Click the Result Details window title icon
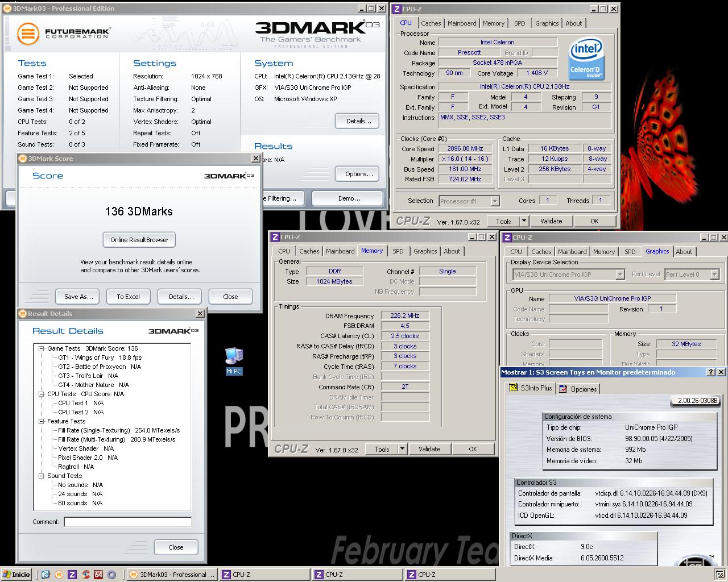This screenshot has height=582, width=728. (23, 314)
